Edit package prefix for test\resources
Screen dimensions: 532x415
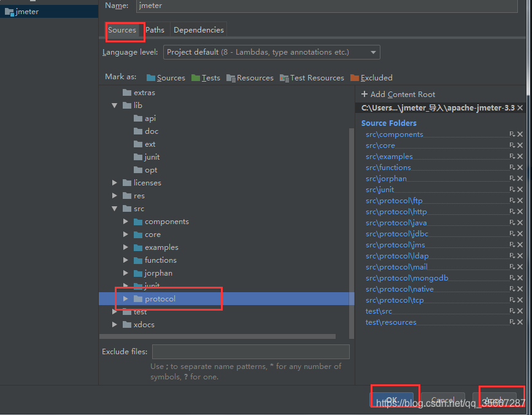coord(512,322)
